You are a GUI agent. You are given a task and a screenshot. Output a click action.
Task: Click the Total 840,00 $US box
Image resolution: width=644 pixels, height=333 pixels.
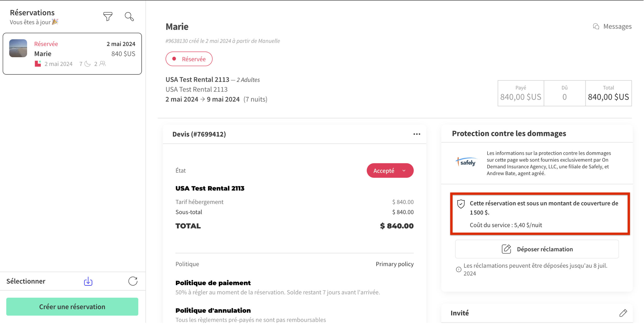coord(608,93)
